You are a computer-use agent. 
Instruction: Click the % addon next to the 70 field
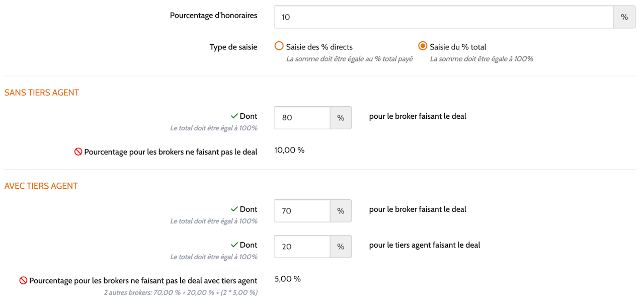pos(341,211)
